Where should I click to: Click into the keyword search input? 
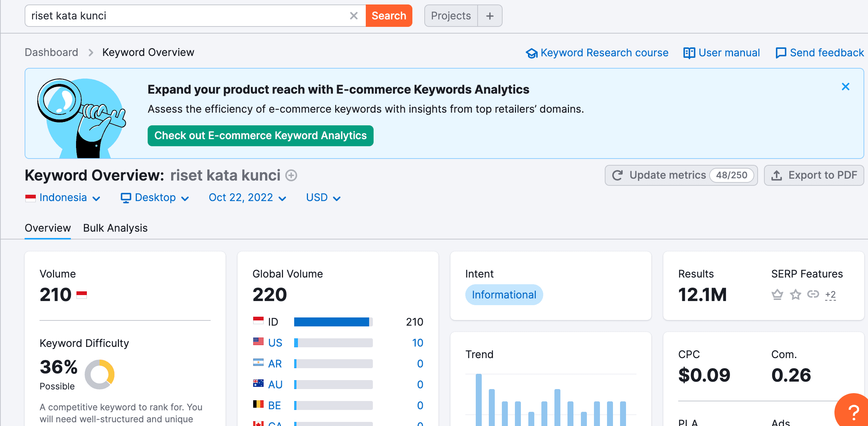186,16
